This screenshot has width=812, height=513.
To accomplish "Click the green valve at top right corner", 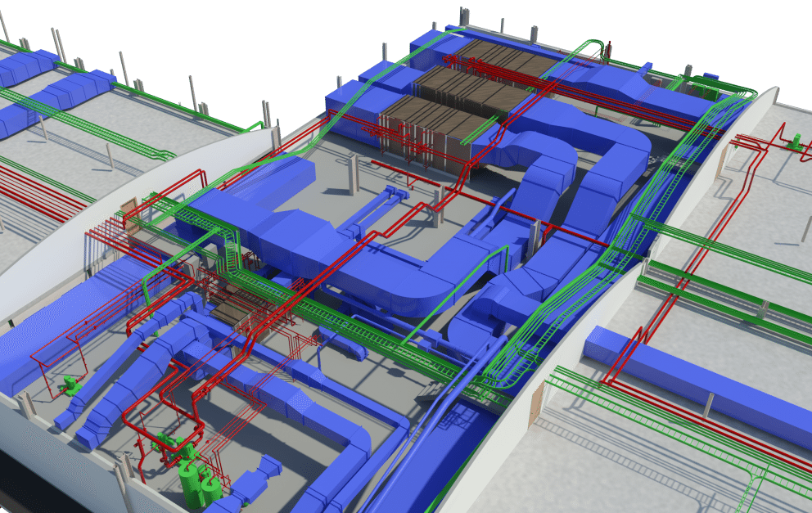I will pos(792,141).
